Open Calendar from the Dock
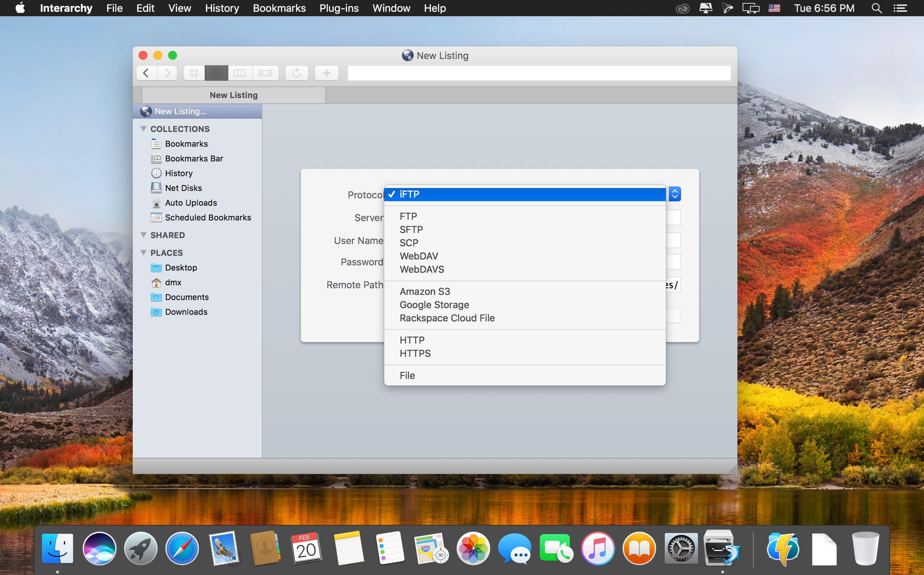 click(306, 548)
